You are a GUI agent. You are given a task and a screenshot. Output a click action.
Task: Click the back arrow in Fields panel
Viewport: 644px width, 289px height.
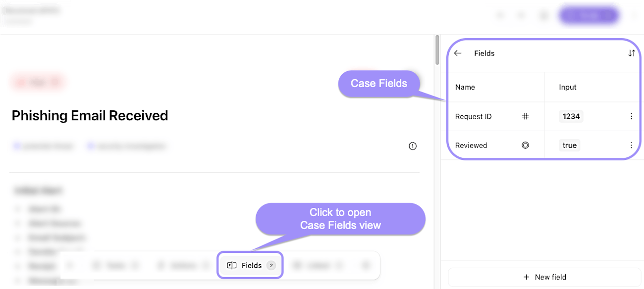click(x=458, y=53)
